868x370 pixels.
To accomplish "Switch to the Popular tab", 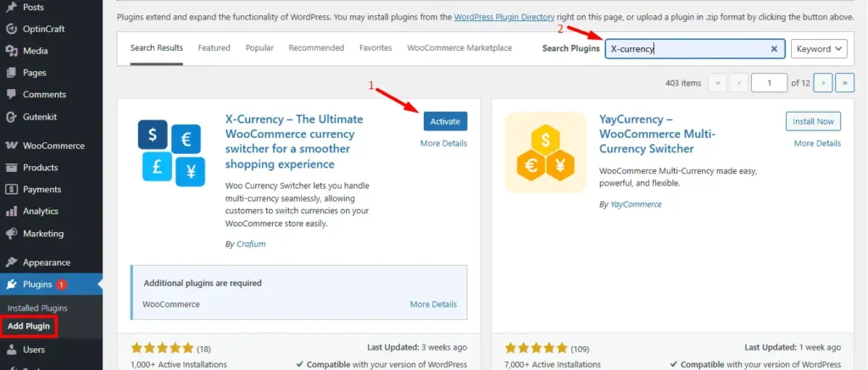I will click(x=259, y=48).
